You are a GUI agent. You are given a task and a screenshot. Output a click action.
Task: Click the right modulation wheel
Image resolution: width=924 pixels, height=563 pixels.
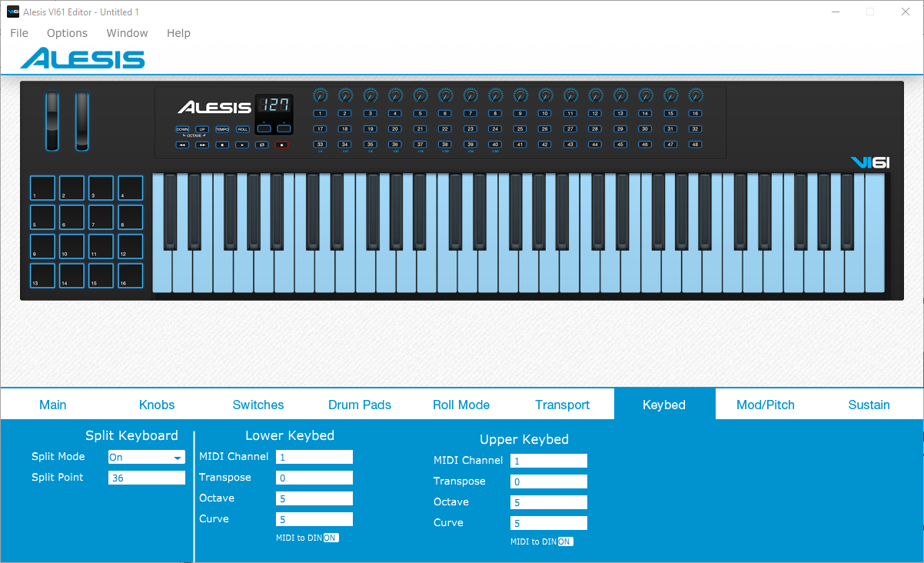point(81,122)
